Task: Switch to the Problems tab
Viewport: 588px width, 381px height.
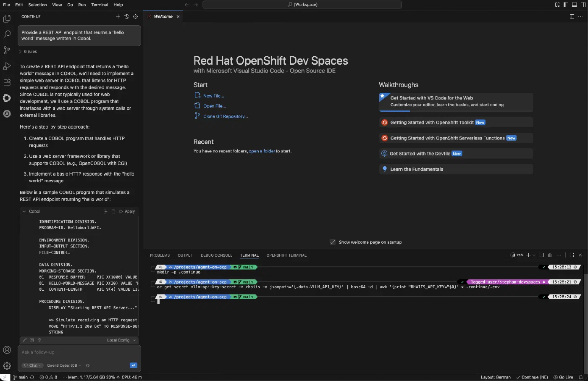Action: coord(160,255)
